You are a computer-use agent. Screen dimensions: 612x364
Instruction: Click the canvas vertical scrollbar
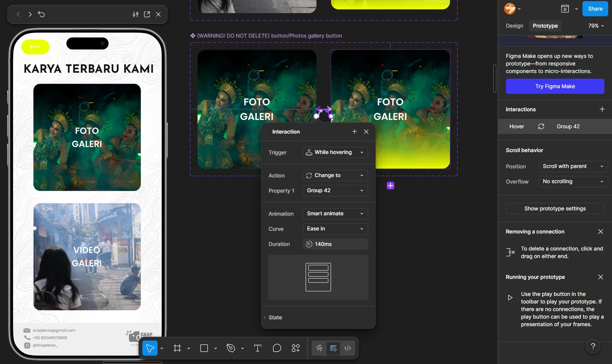pyautogui.click(x=495, y=78)
